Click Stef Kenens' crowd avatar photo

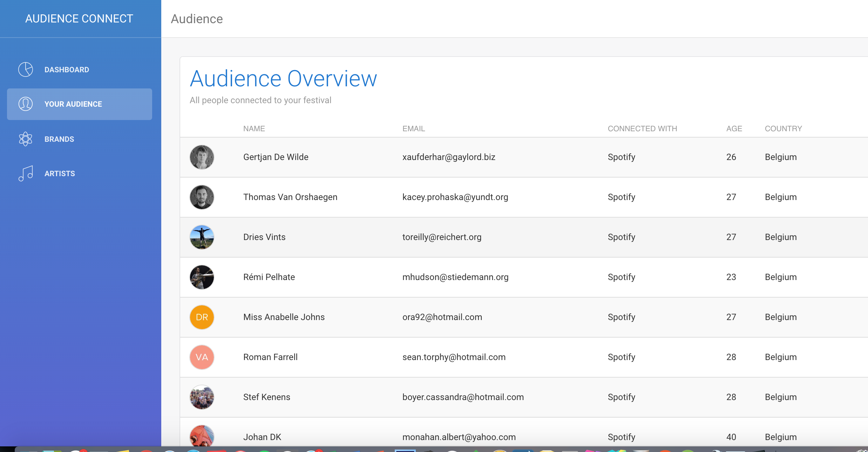[x=202, y=397]
